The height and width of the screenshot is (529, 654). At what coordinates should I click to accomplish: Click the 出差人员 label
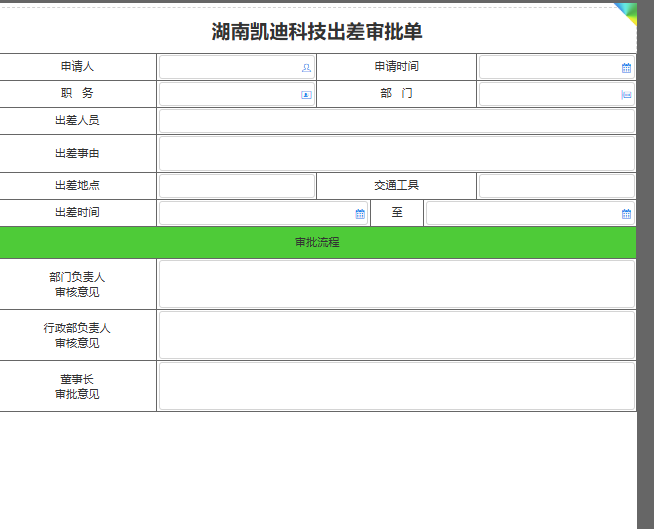click(77, 121)
